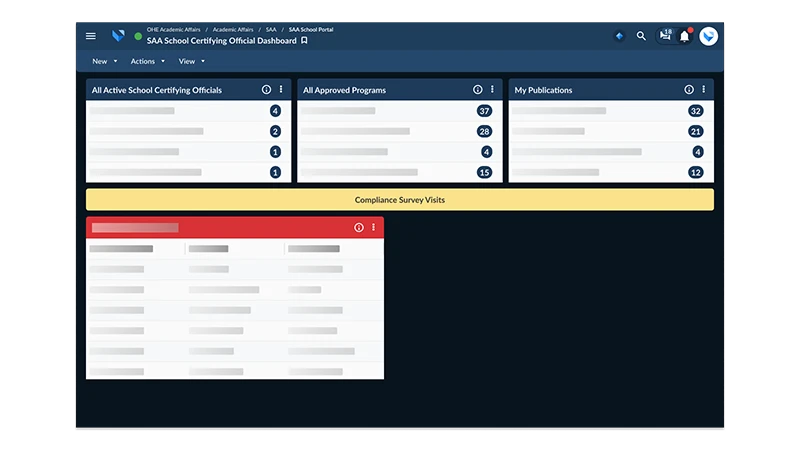Open the Actions dropdown menu

pos(147,61)
